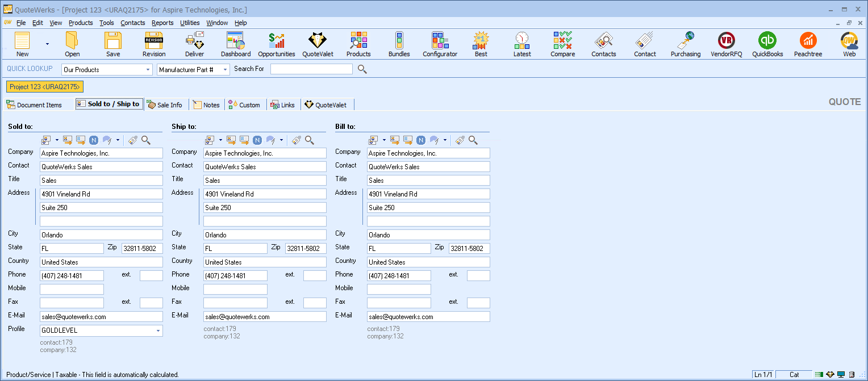Open dropdown arrow next to Bill to speech-bubble icon
Image resolution: width=868 pixels, height=381 pixels.
[445, 140]
